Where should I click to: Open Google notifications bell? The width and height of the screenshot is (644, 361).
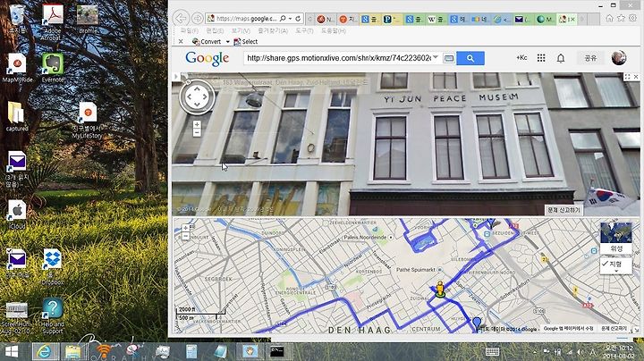(x=561, y=58)
